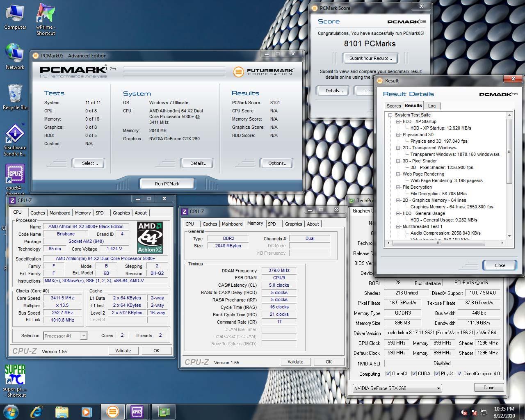
Task: Open the NVIDIA GeForce GTX 260 dropdown
Action: [397, 388]
